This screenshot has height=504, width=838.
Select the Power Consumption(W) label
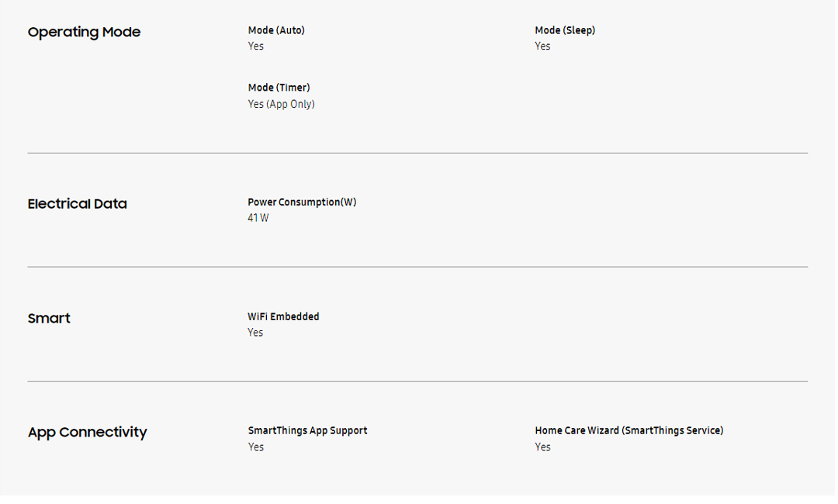click(302, 202)
